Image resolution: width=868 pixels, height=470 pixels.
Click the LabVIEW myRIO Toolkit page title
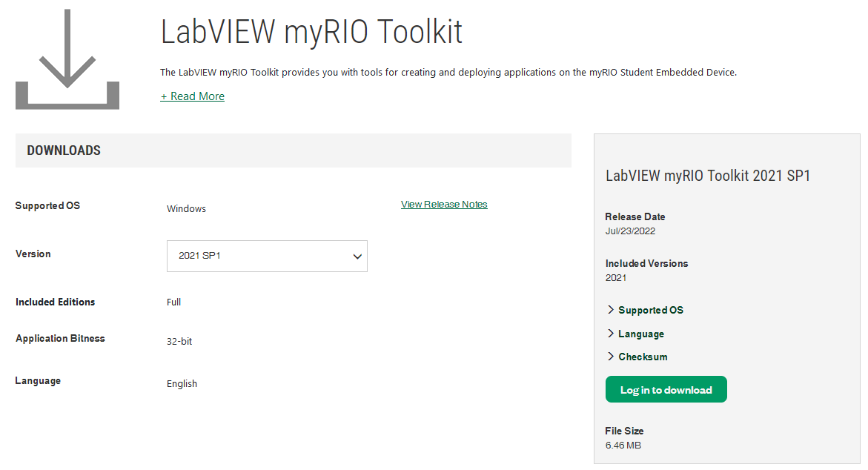(x=311, y=32)
